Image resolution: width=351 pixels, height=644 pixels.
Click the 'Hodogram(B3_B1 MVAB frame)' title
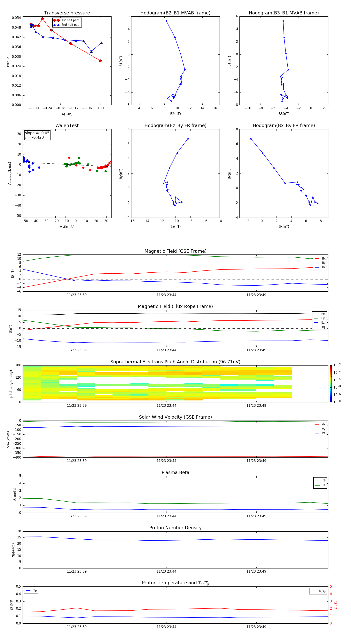click(x=284, y=13)
